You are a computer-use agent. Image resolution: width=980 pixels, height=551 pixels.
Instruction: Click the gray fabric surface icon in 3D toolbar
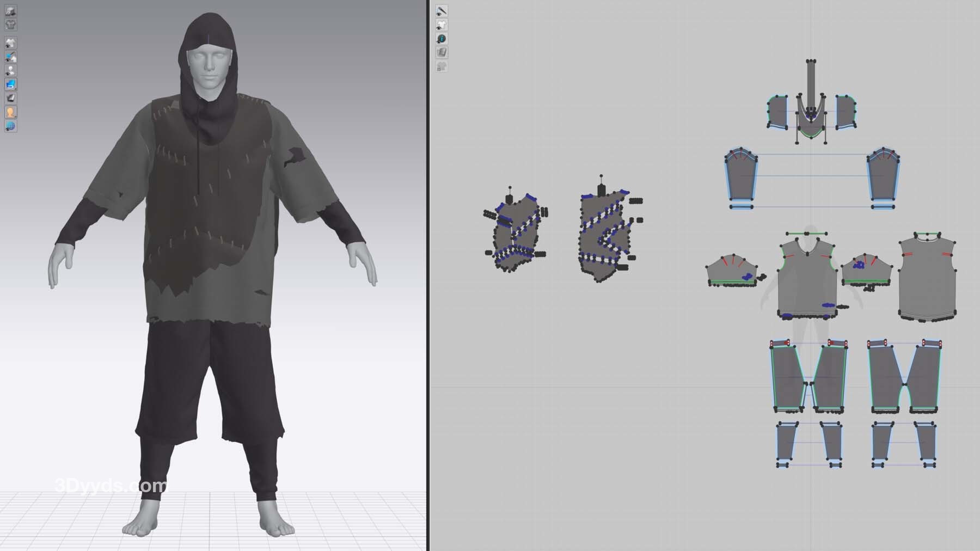coord(10,98)
